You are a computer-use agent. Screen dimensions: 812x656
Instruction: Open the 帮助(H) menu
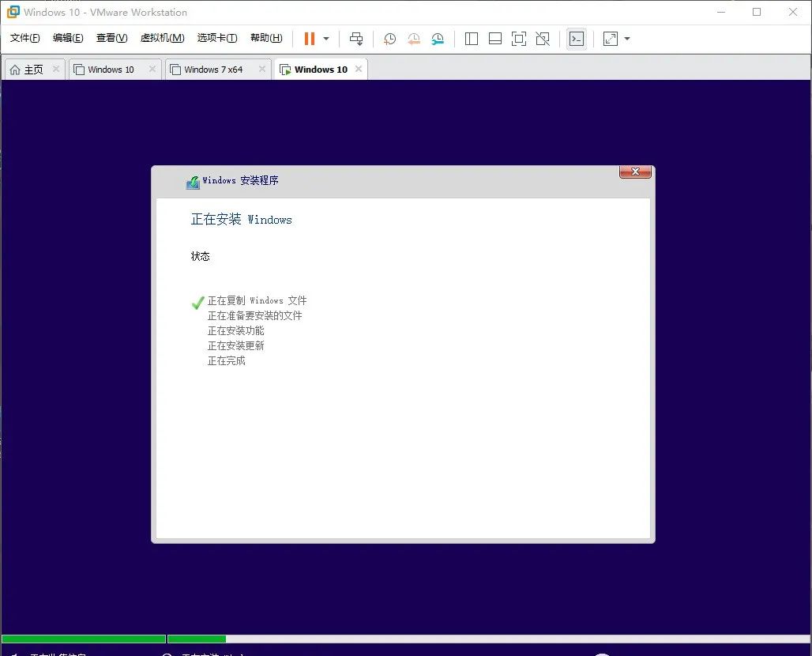pyautogui.click(x=266, y=37)
